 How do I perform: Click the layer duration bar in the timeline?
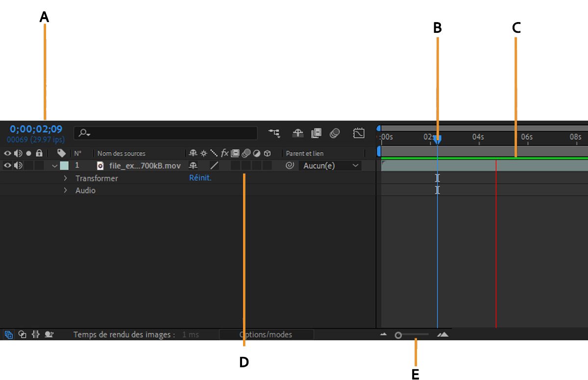(484, 166)
